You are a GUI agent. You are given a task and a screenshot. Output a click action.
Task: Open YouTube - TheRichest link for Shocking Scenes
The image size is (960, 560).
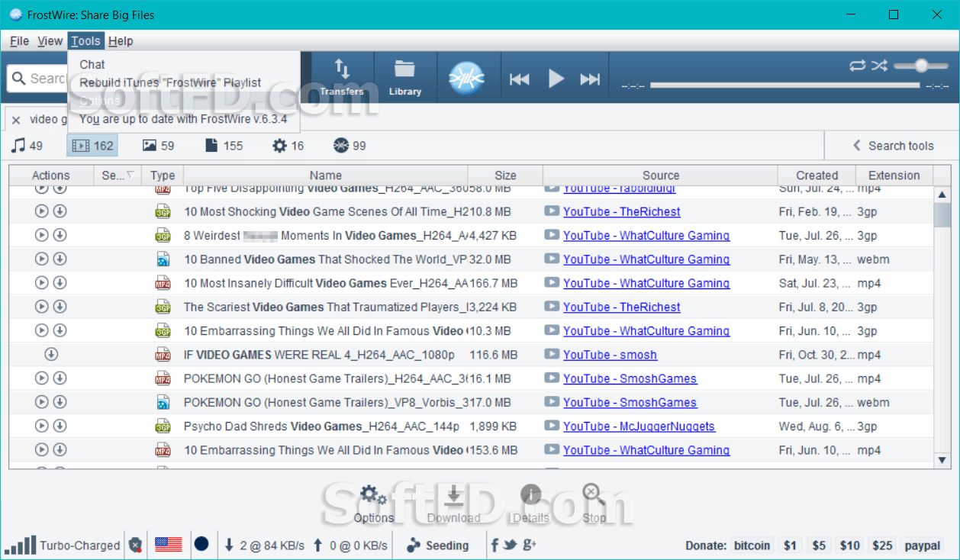(x=621, y=212)
